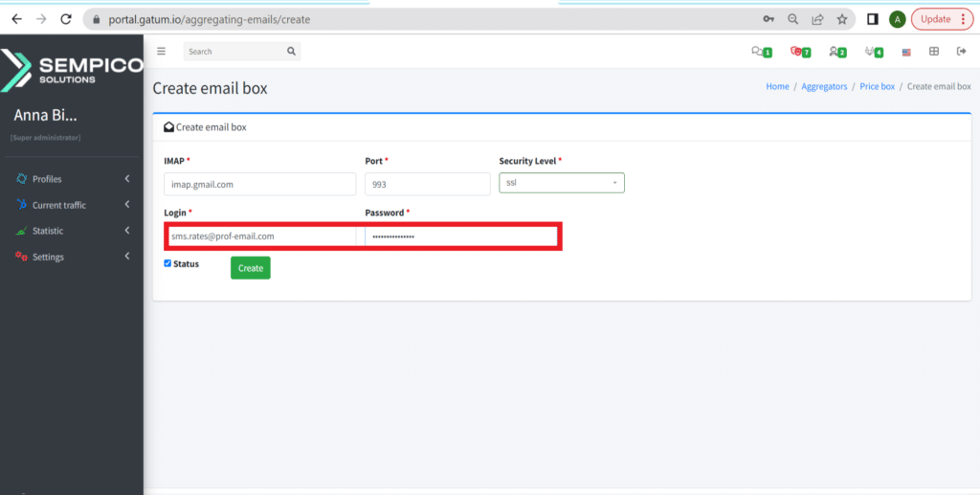
Task: Open the users icon with badge 2
Action: pos(837,52)
